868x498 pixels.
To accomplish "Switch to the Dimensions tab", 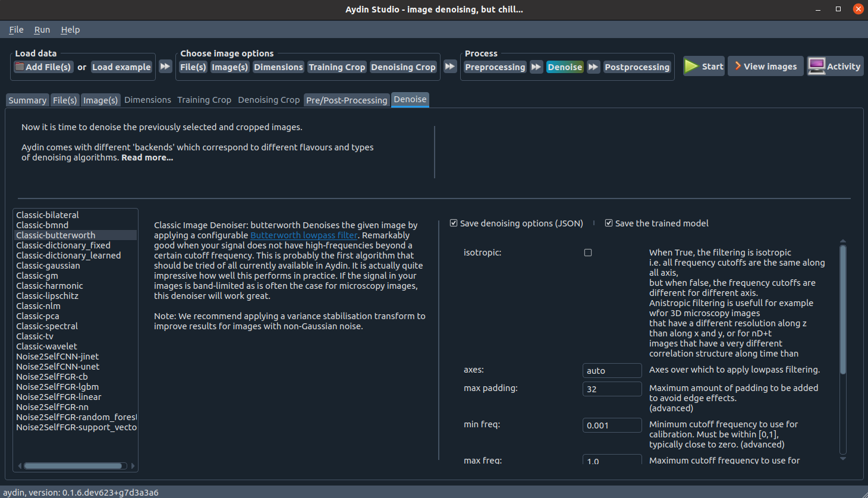I will 147,100.
